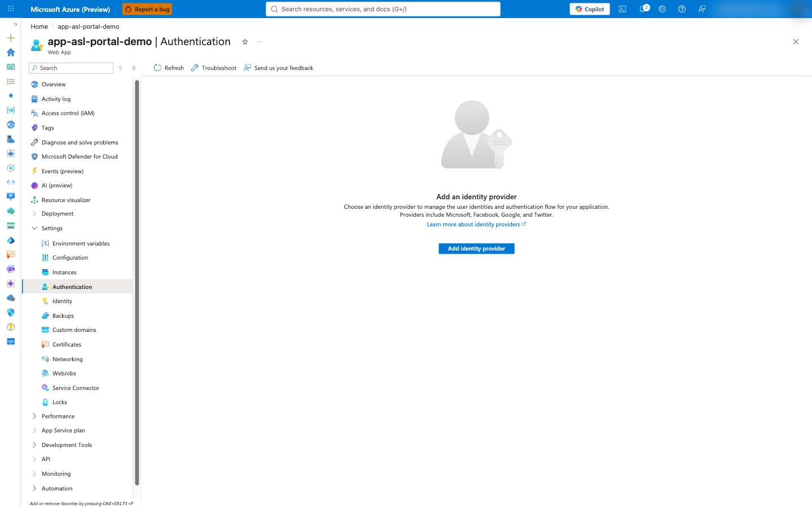Viewport: 812px width, 508px height.
Task: Click the Networking icon
Action: pos(45,359)
